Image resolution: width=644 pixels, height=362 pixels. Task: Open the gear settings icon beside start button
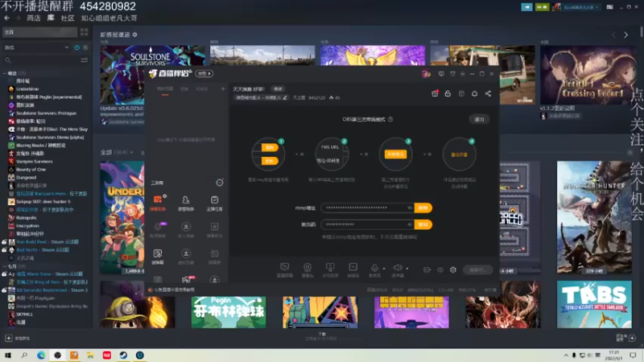click(453, 269)
